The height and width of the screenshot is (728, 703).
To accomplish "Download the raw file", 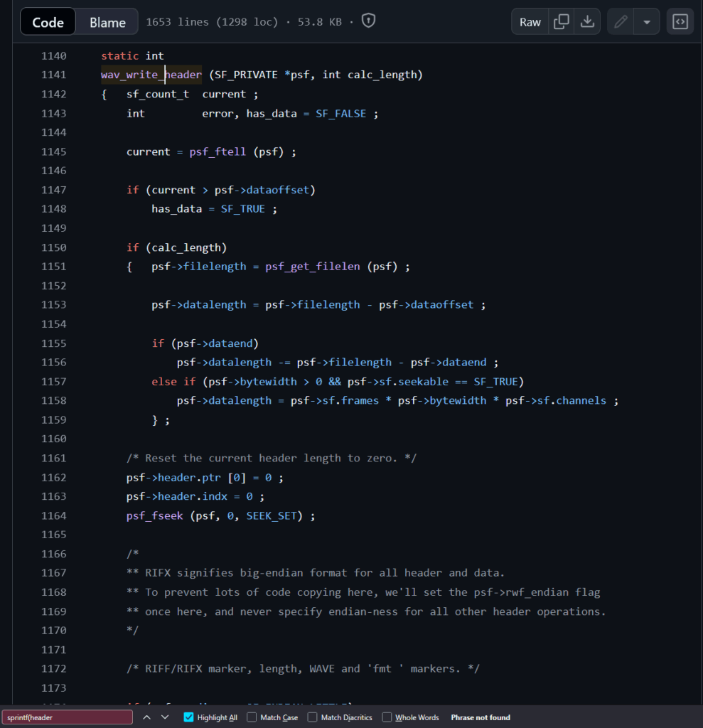I will [587, 21].
